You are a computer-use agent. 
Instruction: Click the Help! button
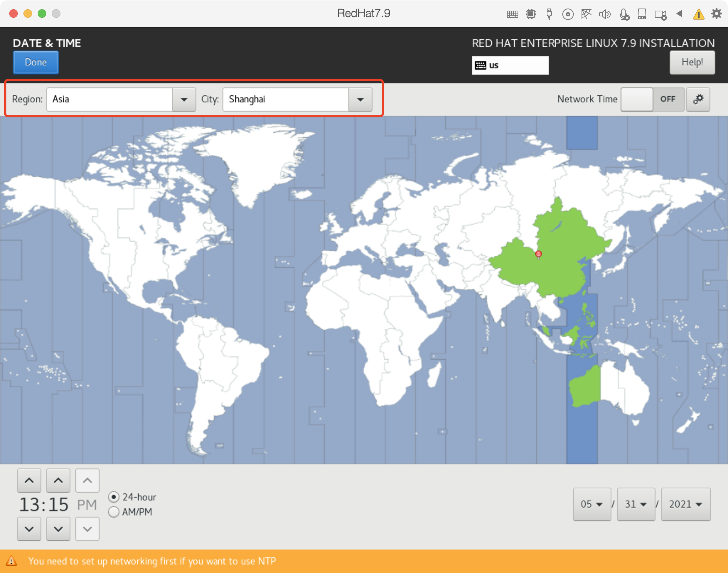[692, 62]
